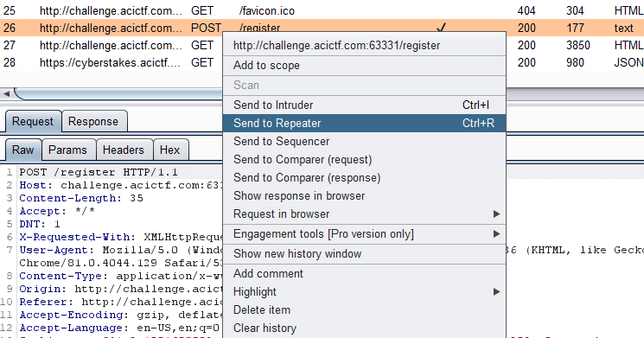Select Show response in browser
The height and width of the screenshot is (338, 644).
pos(364,196)
